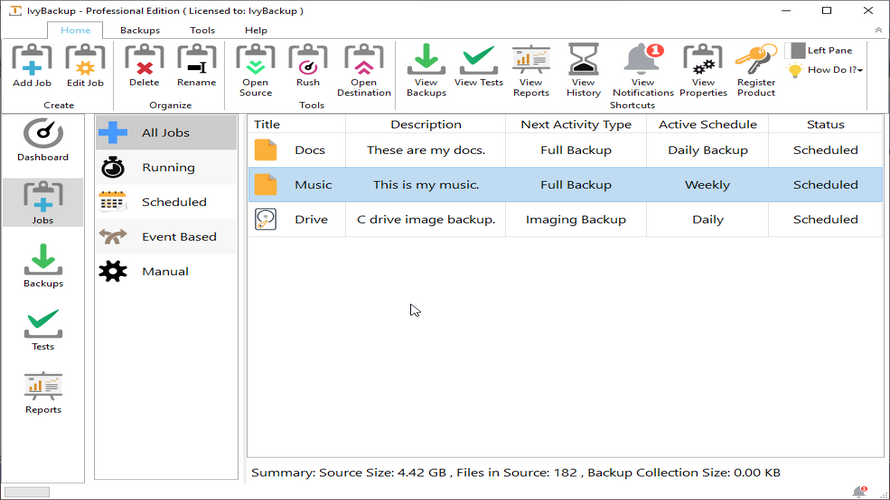This screenshot has height=500, width=890.
Task: Click the 'Weekly' schedule cell
Action: [708, 185]
